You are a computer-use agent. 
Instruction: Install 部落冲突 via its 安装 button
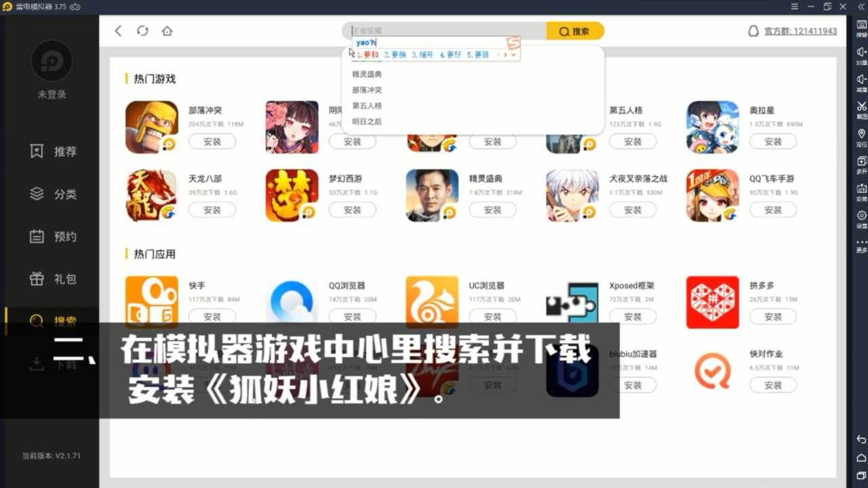click(x=212, y=142)
